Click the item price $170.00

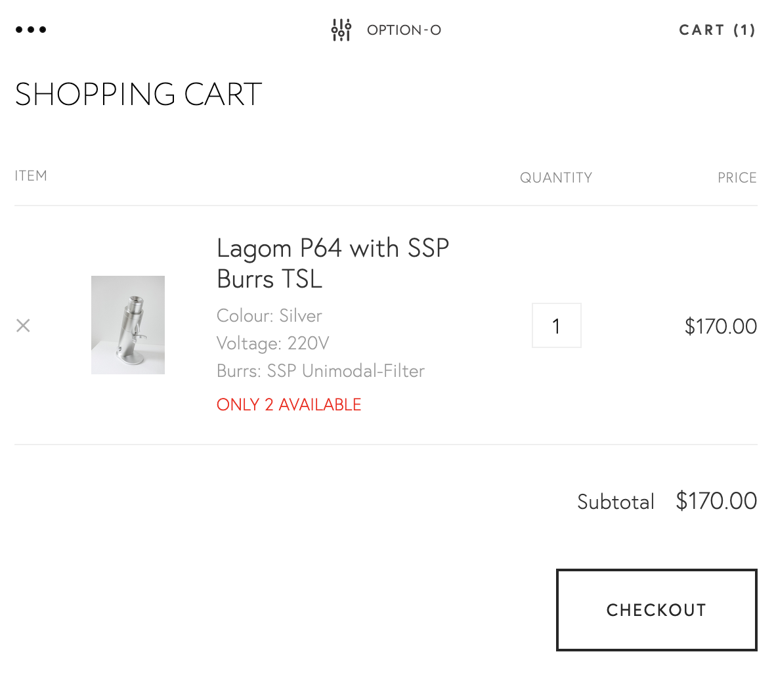point(720,326)
